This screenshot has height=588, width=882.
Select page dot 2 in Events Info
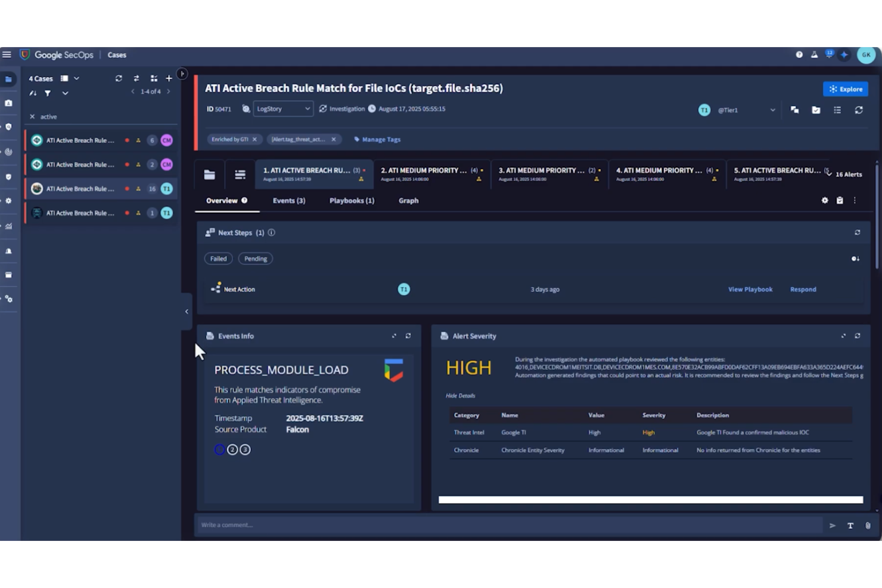tap(232, 449)
